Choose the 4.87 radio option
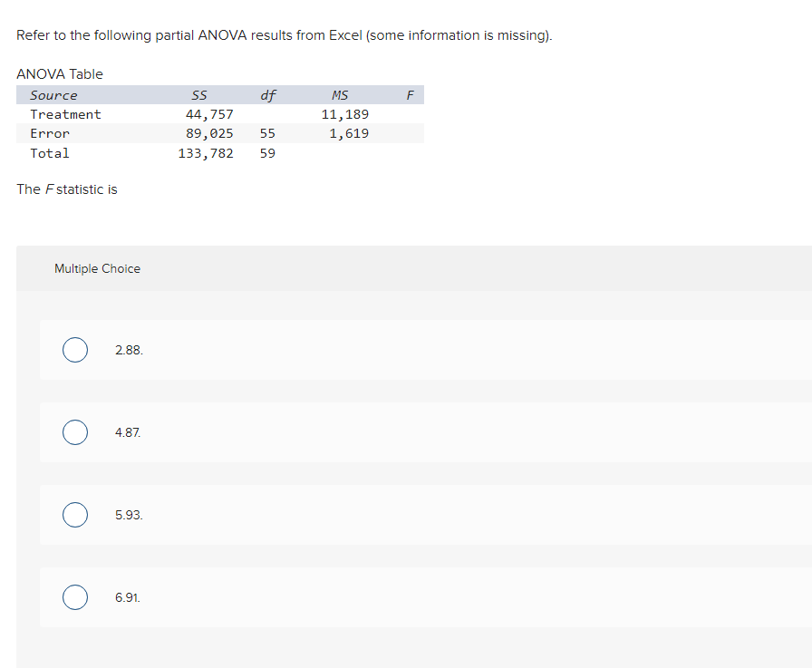This screenshot has height=668, width=812. pos(75,432)
